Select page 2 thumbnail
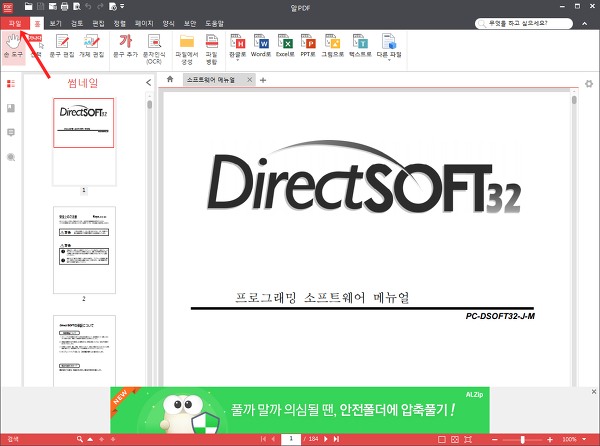The width and height of the screenshot is (600, 446). coord(84,250)
